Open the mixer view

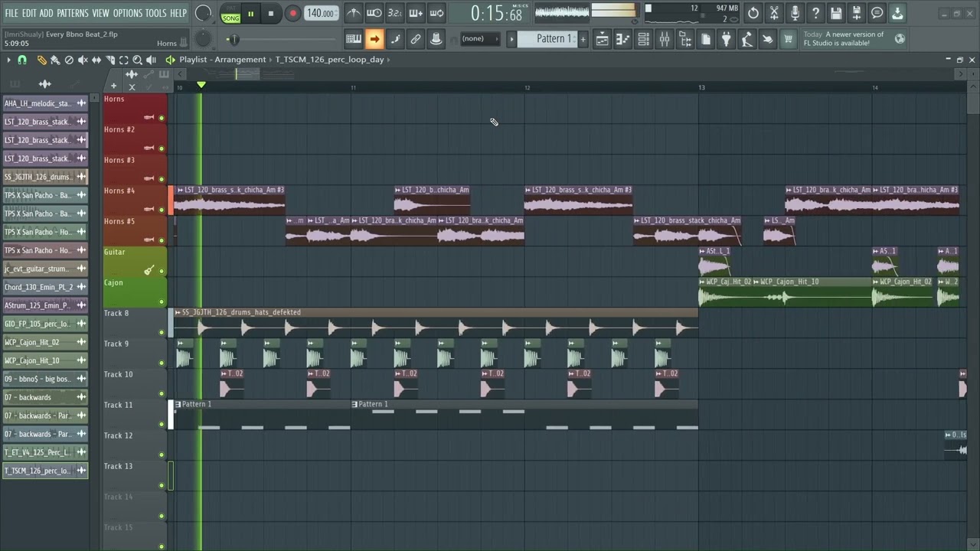coord(665,39)
